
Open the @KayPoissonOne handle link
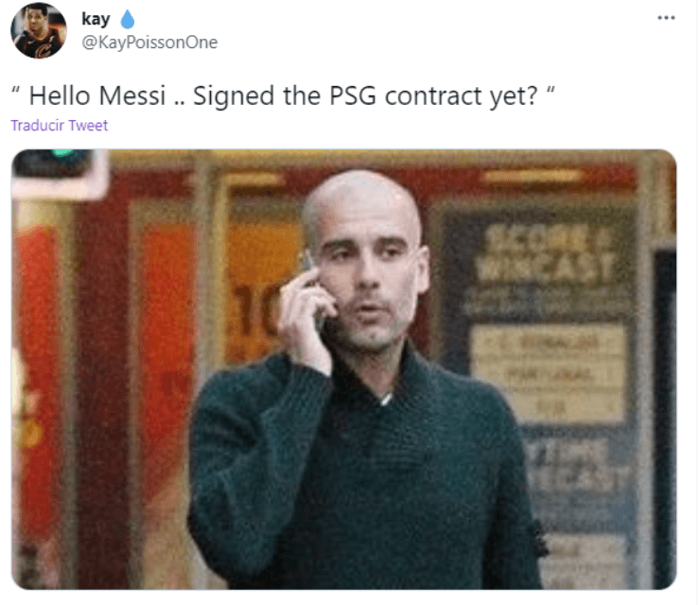(x=149, y=43)
